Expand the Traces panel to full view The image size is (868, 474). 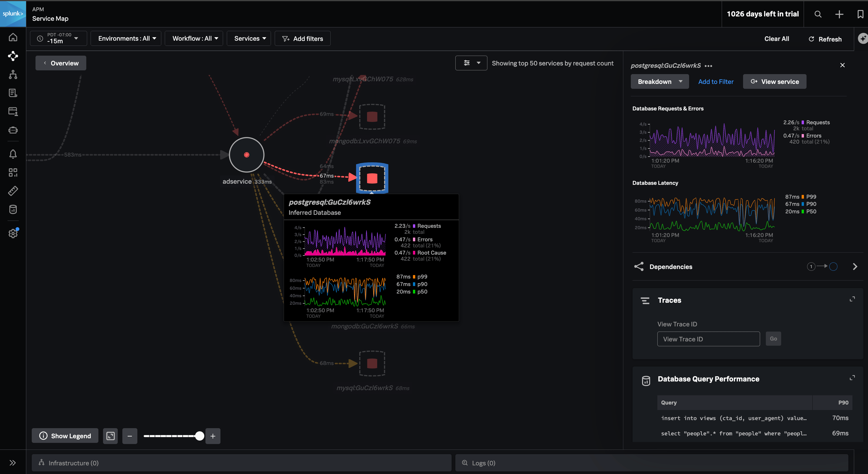852,299
